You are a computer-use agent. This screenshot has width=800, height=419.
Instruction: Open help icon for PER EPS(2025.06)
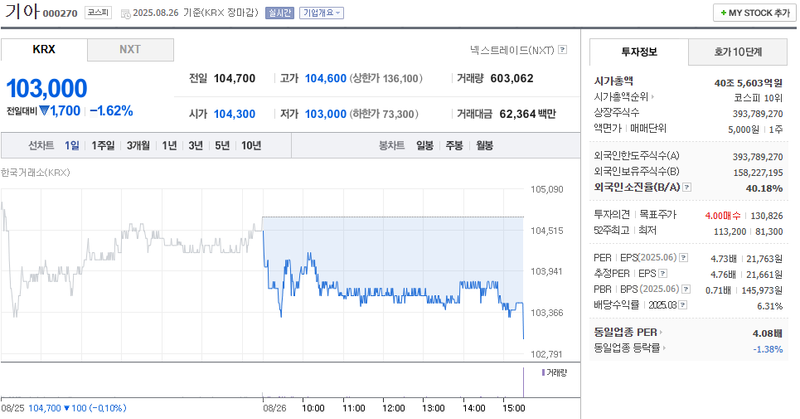(x=684, y=258)
